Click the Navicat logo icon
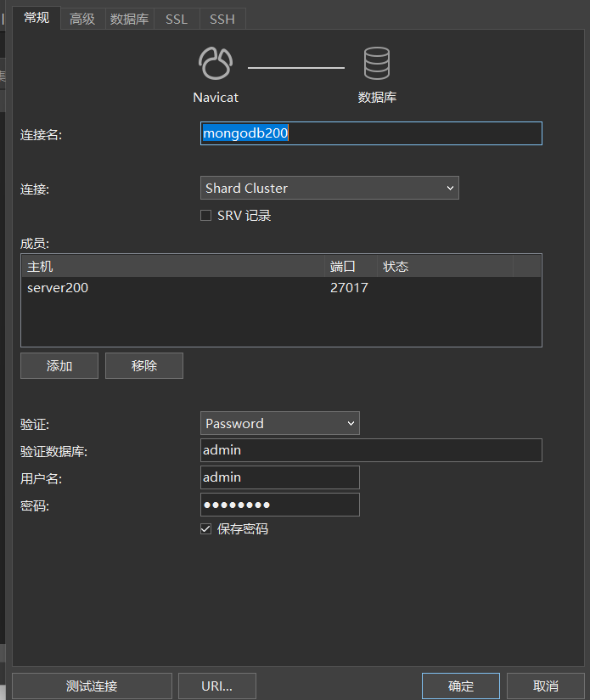This screenshot has width=590, height=700. pyautogui.click(x=216, y=64)
